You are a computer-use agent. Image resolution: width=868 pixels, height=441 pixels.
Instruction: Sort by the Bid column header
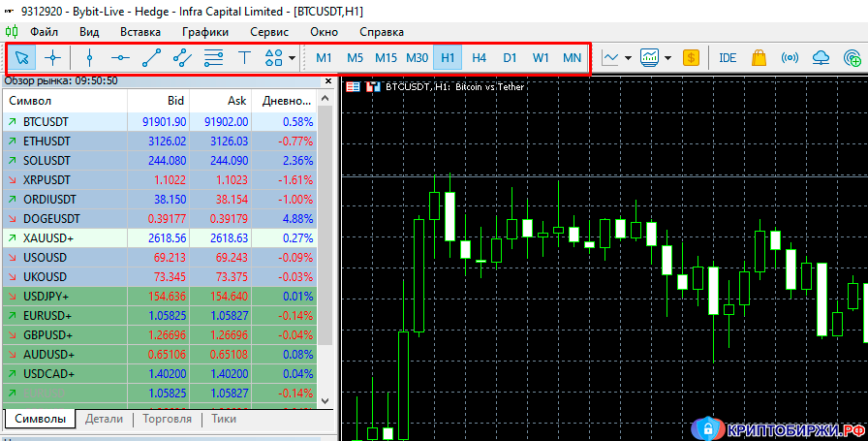pos(158,101)
